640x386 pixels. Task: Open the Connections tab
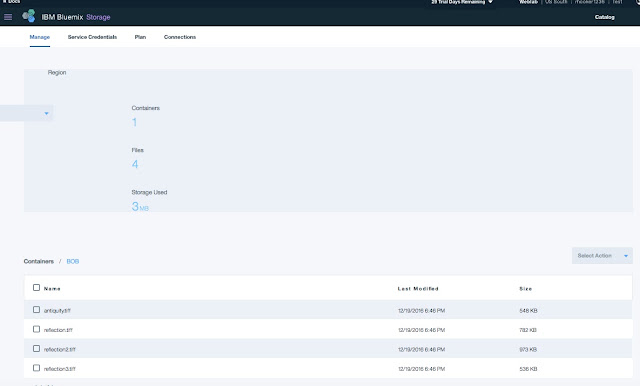[180, 37]
